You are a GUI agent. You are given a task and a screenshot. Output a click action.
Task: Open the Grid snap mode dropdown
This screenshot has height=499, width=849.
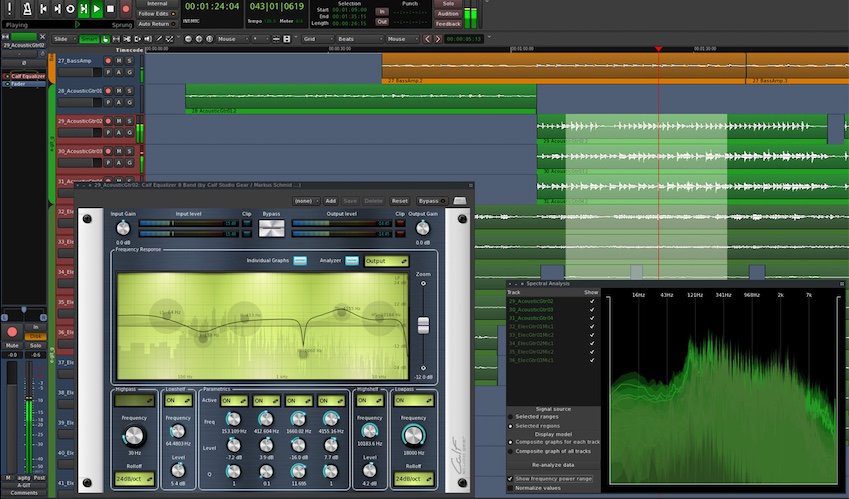coord(316,39)
